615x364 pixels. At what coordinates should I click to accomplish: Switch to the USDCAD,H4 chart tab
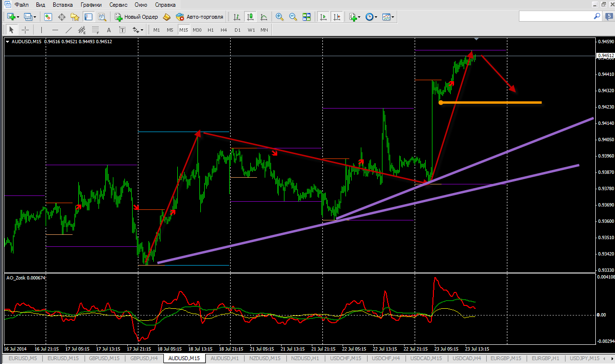(467, 358)
